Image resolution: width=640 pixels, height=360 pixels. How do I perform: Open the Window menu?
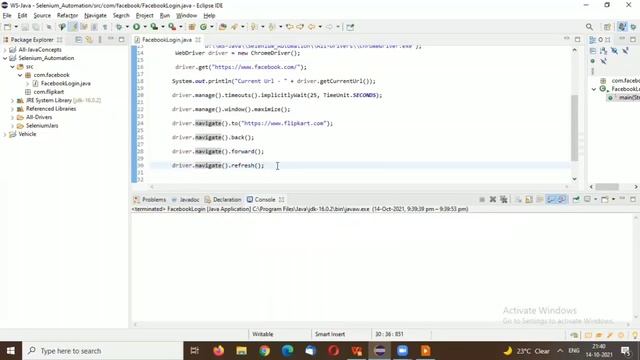pyautogui.click(x=187, y=16)
